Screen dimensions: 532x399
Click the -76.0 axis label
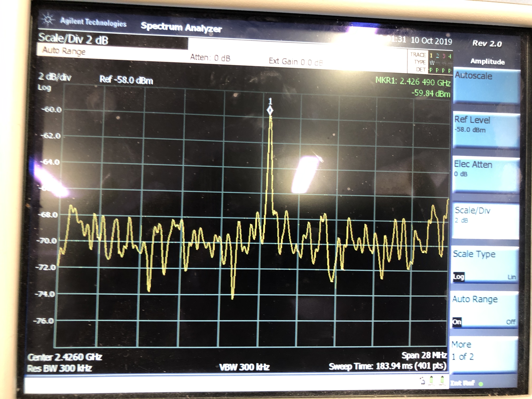pyautogui.click(x=44, y=321)
